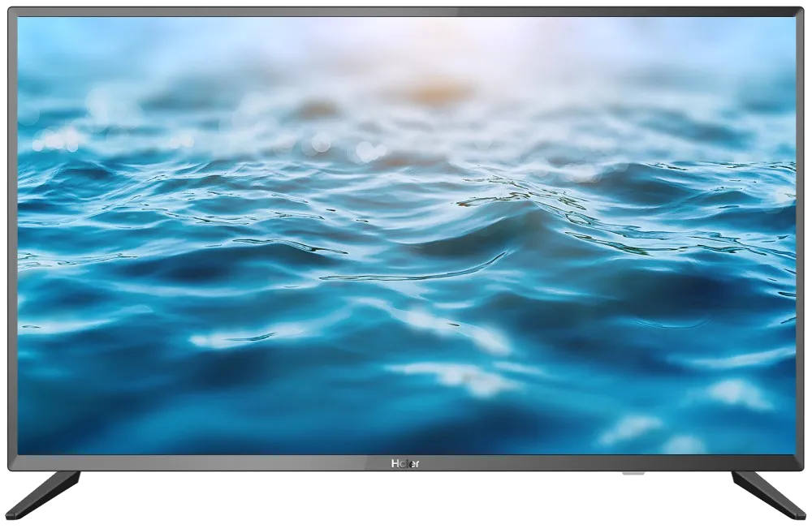This screenshot has width=812, height=529.
Task: Click the bottom bezel left of the Haier logo
Action: (x=203, y=464)
